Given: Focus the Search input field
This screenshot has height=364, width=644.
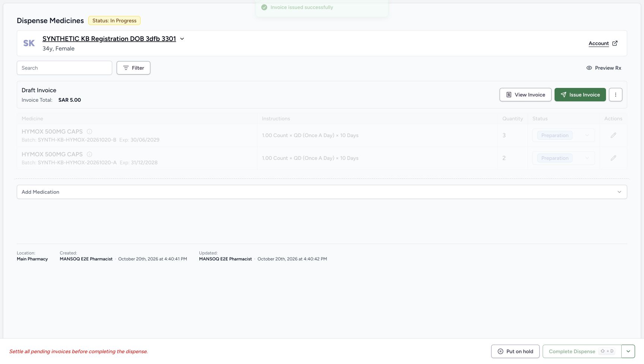Looking at the screenshot, I should point(64,68).
